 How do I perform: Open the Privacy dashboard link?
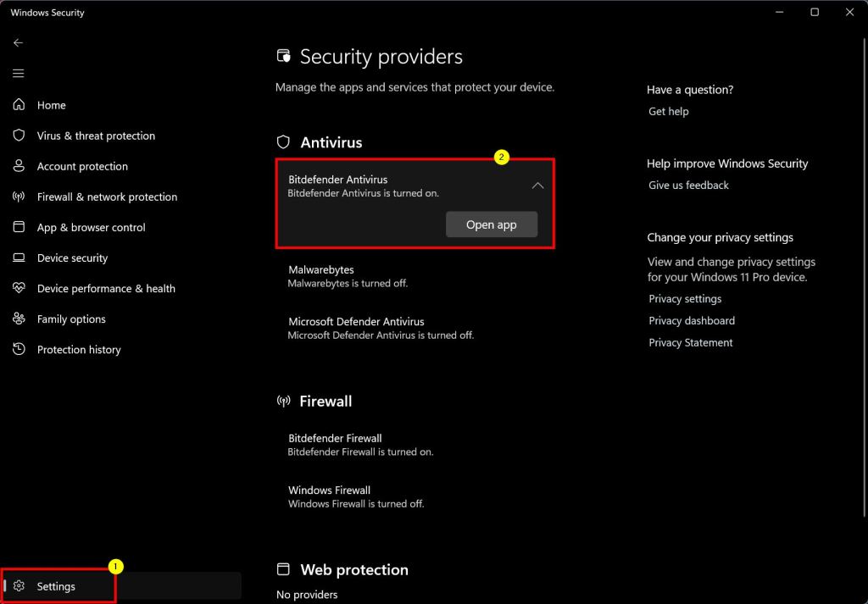tap(692, 320)
